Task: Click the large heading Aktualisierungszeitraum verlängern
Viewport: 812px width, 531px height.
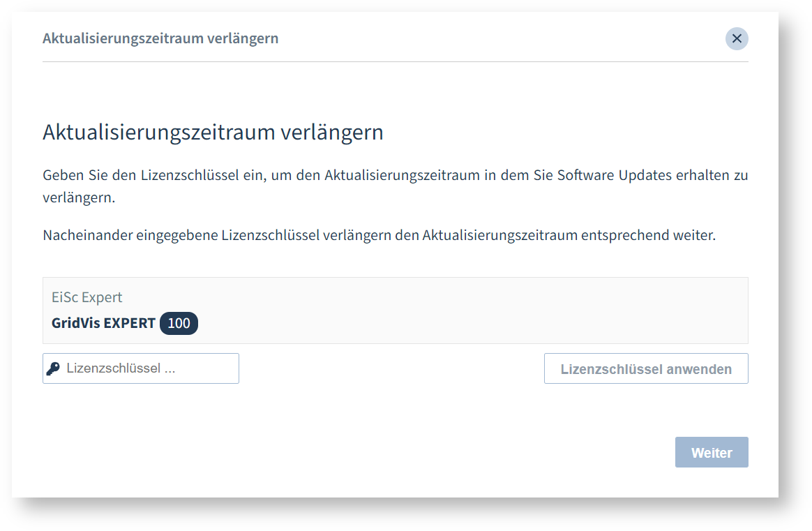Action: (x=213, y=133)
